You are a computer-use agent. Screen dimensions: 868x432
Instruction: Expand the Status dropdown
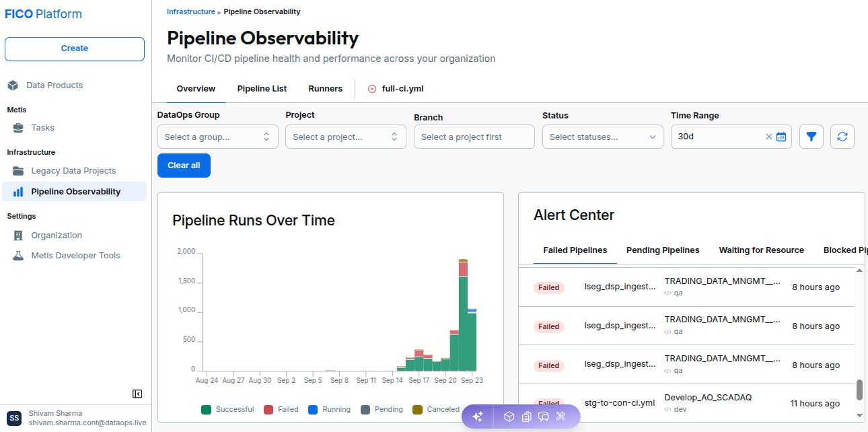pos(603,137)
